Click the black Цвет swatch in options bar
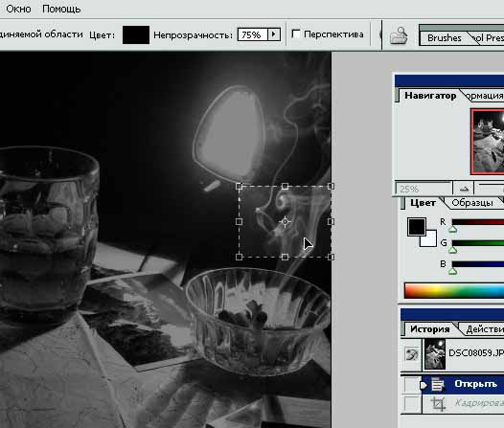This screenshot has width=504, height=428. click(136, 34)
